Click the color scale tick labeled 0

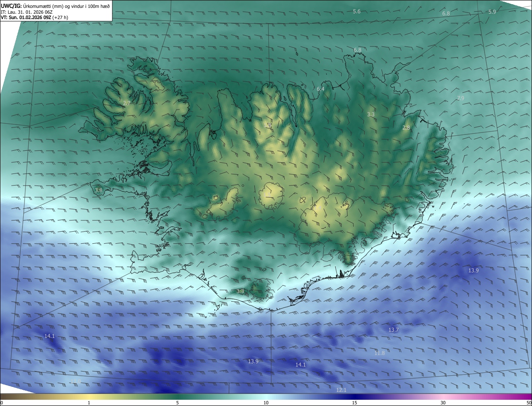pos(2,403)
